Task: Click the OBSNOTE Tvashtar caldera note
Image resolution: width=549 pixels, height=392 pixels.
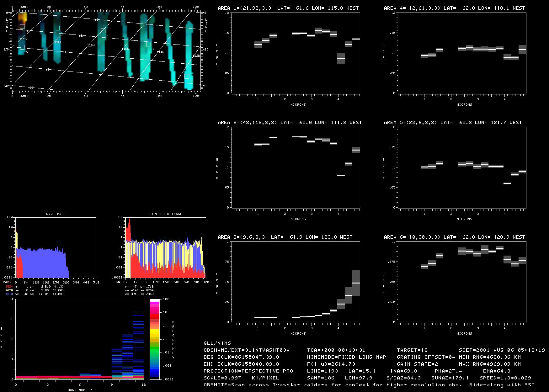Action: pos(369,385)
